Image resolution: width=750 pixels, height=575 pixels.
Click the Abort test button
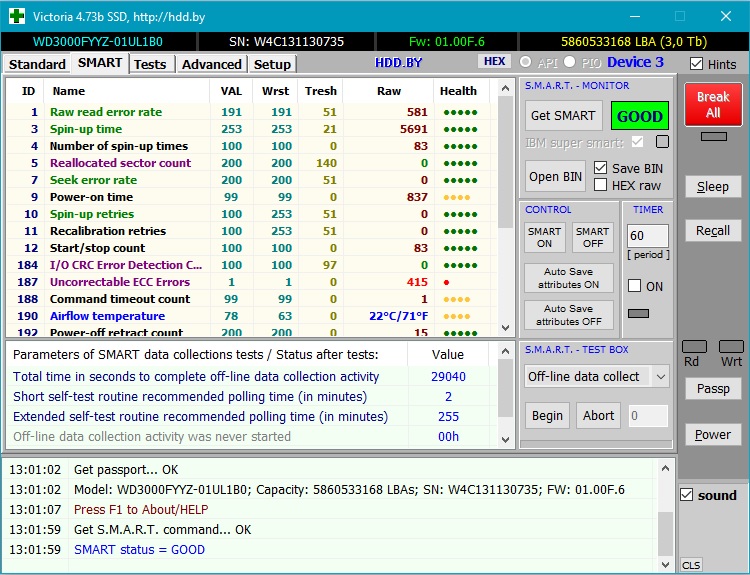pyautogui.click(x=598, y=416)
